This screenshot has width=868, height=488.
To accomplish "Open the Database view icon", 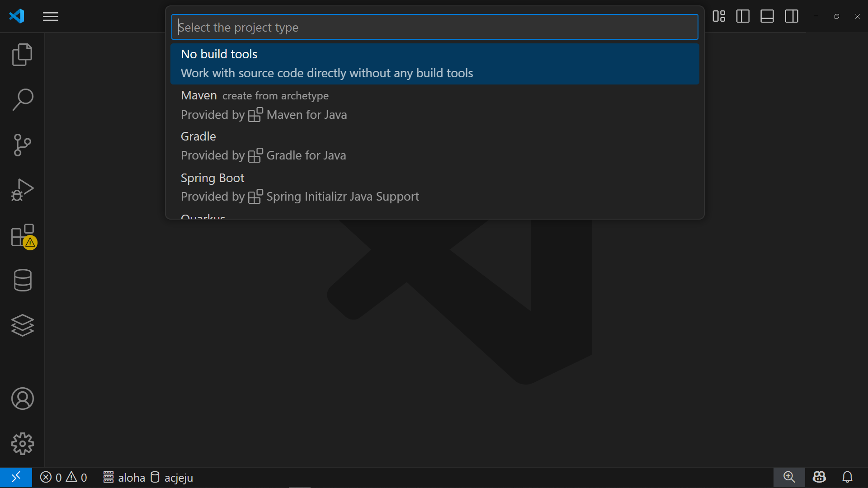I will click(22, 281).
